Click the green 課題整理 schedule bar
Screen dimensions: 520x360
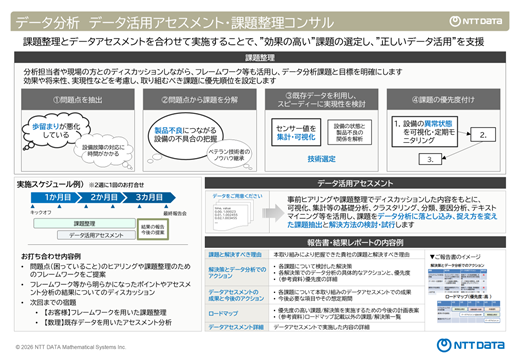pyautogui.click(x=84, y=223)
